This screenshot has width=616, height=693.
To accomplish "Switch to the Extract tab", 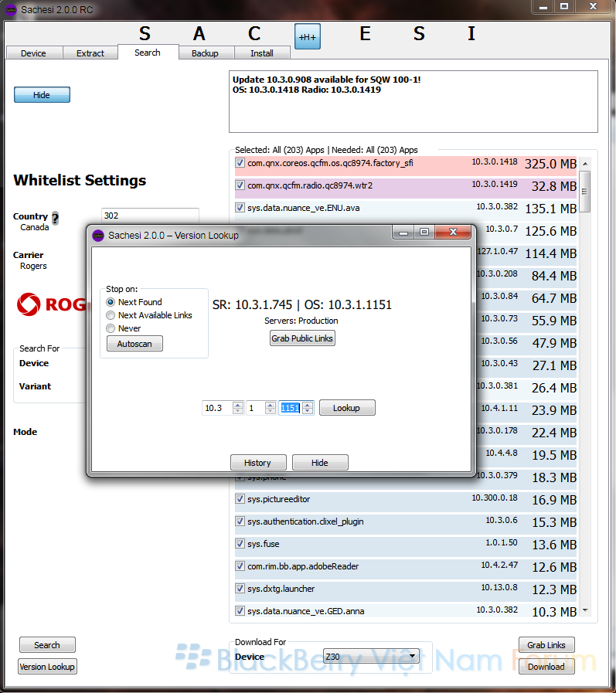I will pyautogui.click(x=90, y=53).
